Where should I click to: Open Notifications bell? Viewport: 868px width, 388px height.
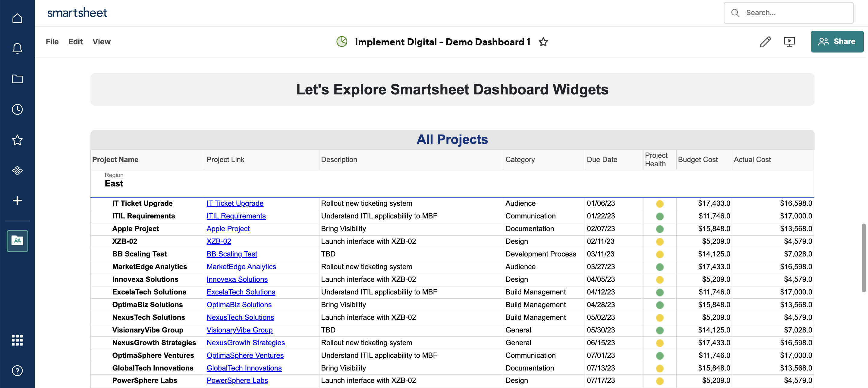point(17,49)
